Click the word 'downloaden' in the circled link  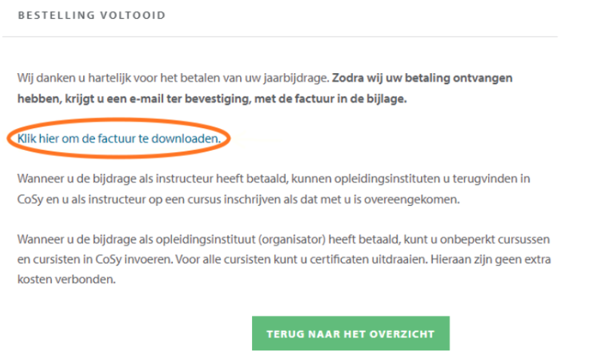coord(190,139)
